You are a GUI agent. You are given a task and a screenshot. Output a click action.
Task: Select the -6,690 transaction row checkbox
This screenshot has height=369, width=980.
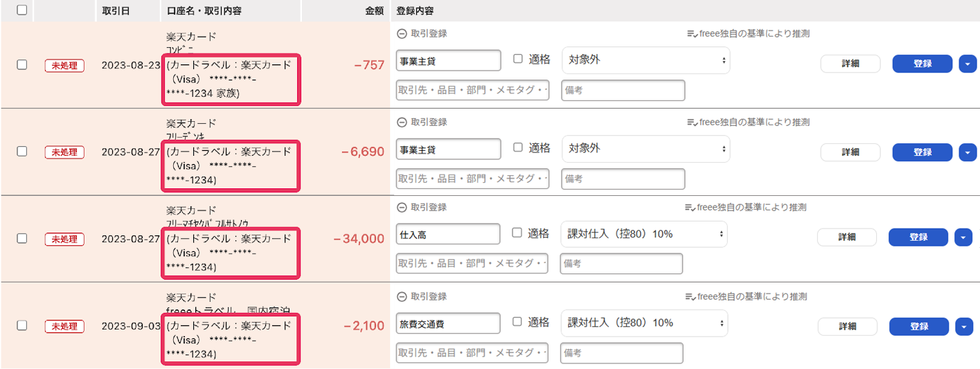pos(21,151)
